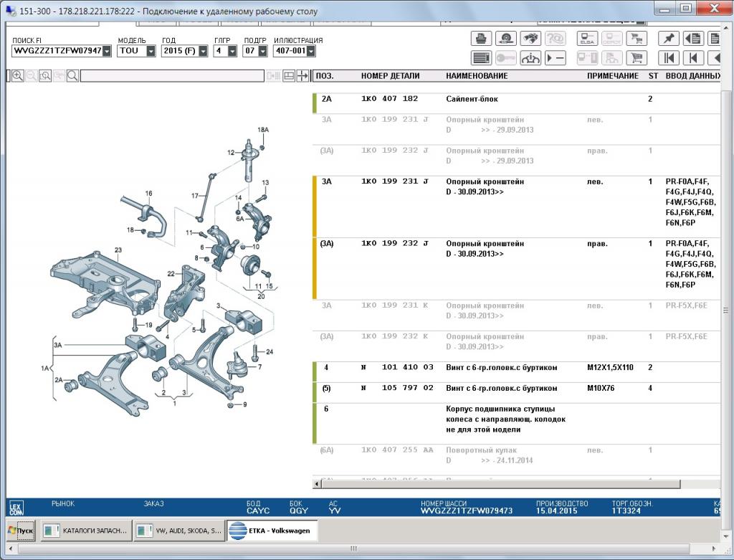734x560 pixels.
Task: Open the ГЛГР dropdown showing 4
Action: (232, 51)
